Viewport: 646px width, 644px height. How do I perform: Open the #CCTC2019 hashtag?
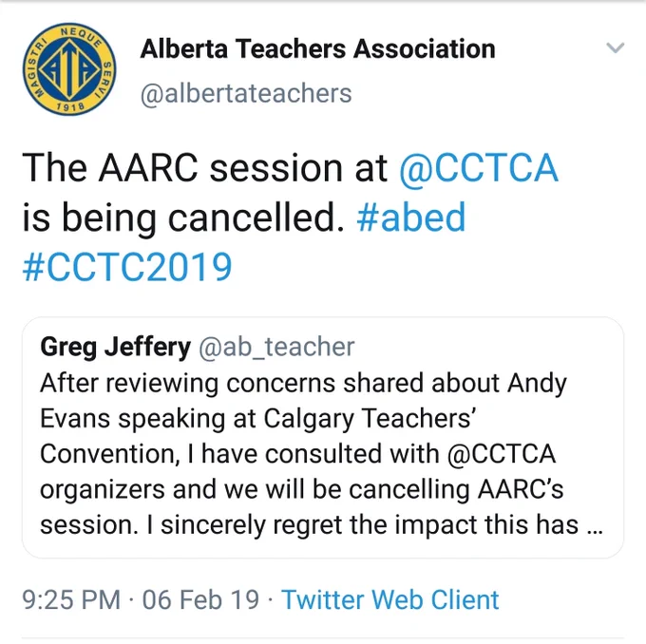(x=127, y=267)
